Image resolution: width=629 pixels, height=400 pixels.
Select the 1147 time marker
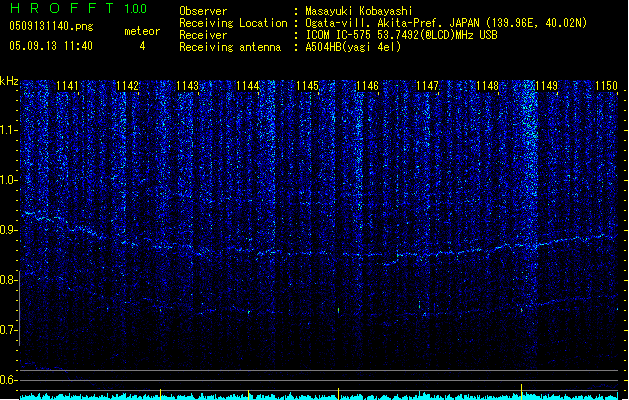coord(427,87)
